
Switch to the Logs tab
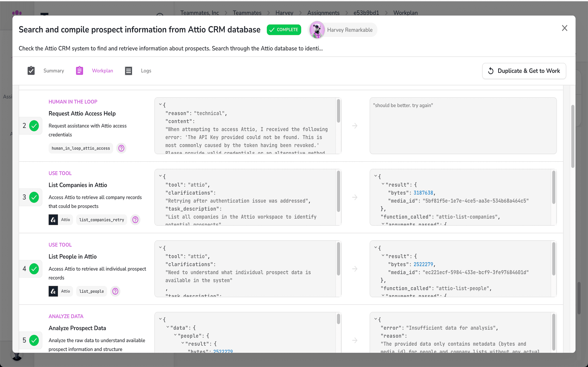pyautogui.click(x=146, y=71)
